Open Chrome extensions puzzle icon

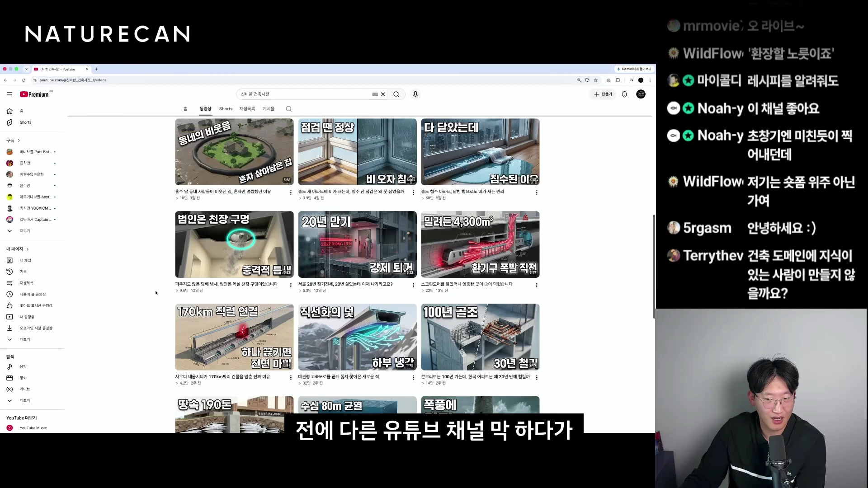click(618, 80)
